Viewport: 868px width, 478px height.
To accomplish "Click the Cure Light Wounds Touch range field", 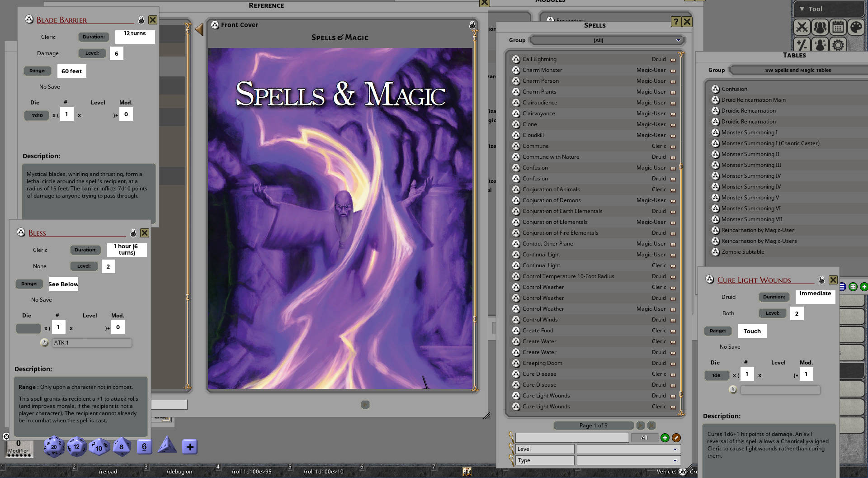I will tap(752, 331).
